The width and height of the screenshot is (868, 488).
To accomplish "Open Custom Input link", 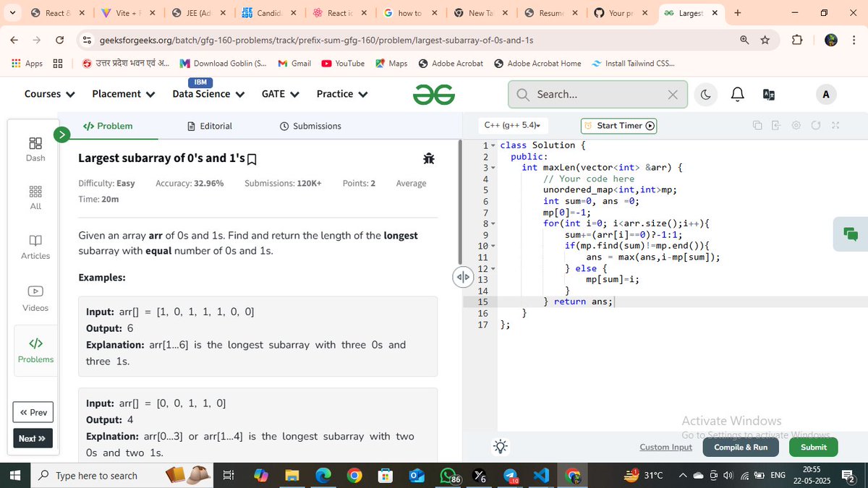I will pos(665,447).
